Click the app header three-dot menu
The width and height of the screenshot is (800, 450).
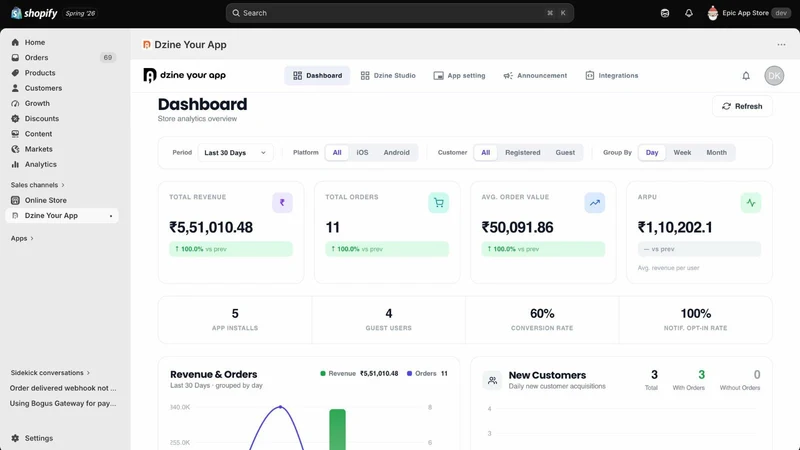[781, 45]
